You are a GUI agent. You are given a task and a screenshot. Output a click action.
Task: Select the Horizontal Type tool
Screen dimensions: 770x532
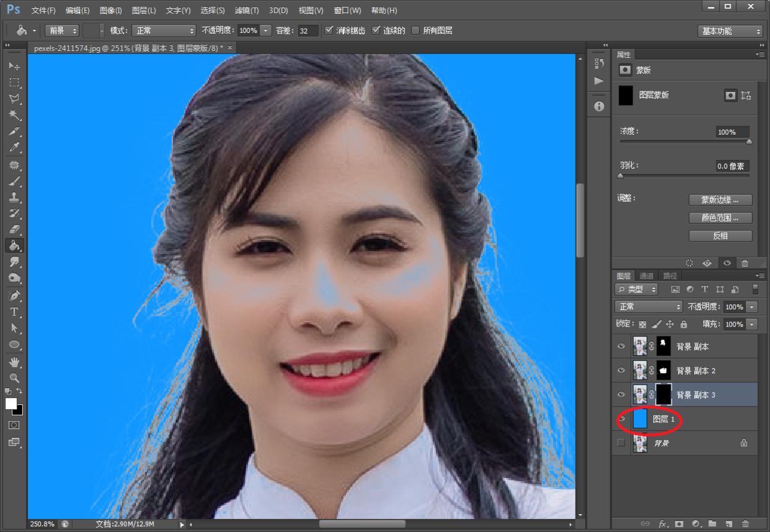point(14,312)
